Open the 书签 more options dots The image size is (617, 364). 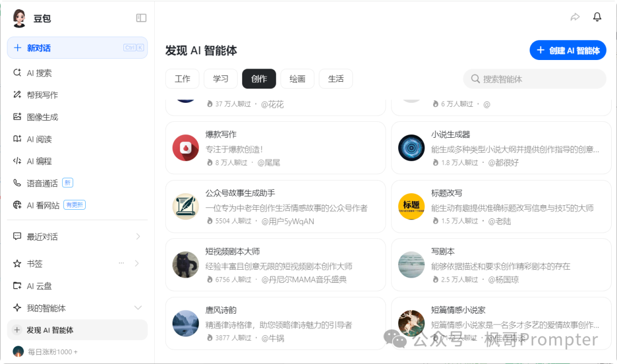click(121, 263)
